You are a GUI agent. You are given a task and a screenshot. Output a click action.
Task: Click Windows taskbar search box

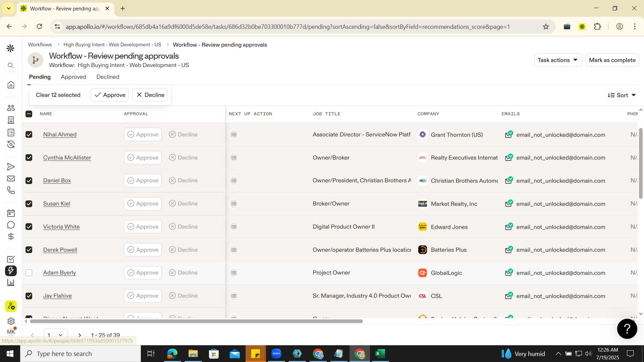[x=80, y=354]
